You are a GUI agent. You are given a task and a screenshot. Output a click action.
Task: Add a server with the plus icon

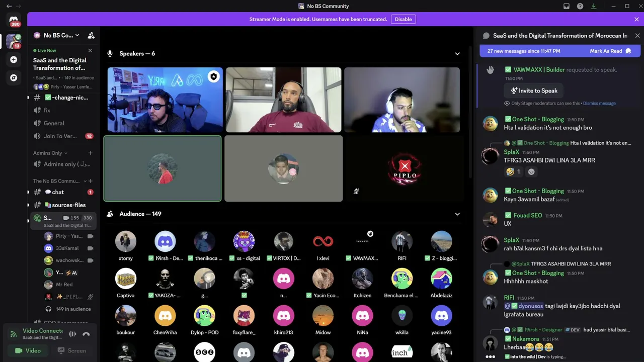tap(14, 60)
